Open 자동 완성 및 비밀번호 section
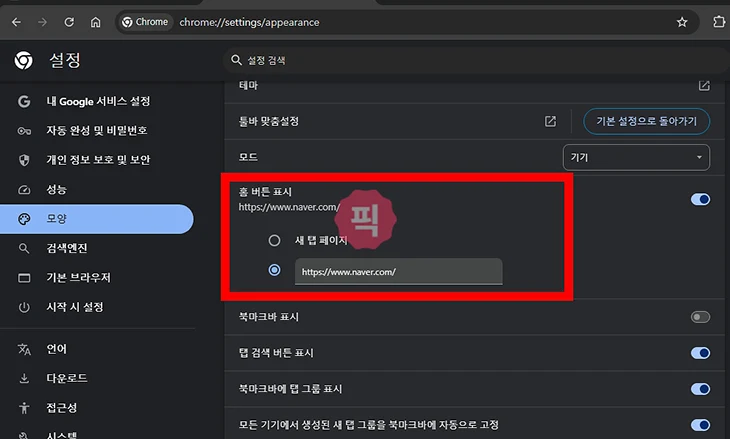 (x=97, y=130)
